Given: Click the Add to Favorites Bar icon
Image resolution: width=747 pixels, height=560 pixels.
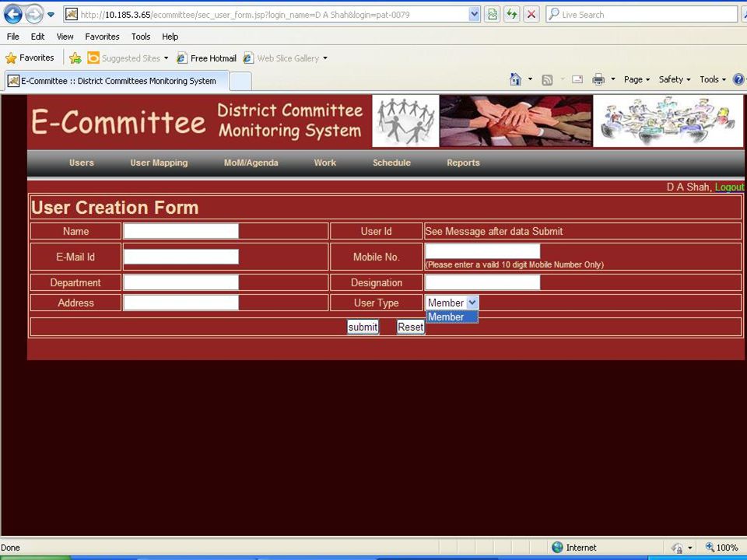Looking at the screenshot, I should coord(75,58).
